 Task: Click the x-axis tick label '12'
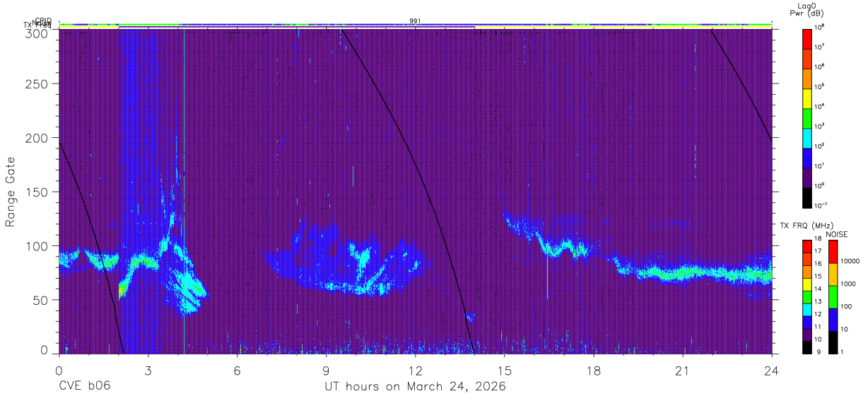(415, 370)
